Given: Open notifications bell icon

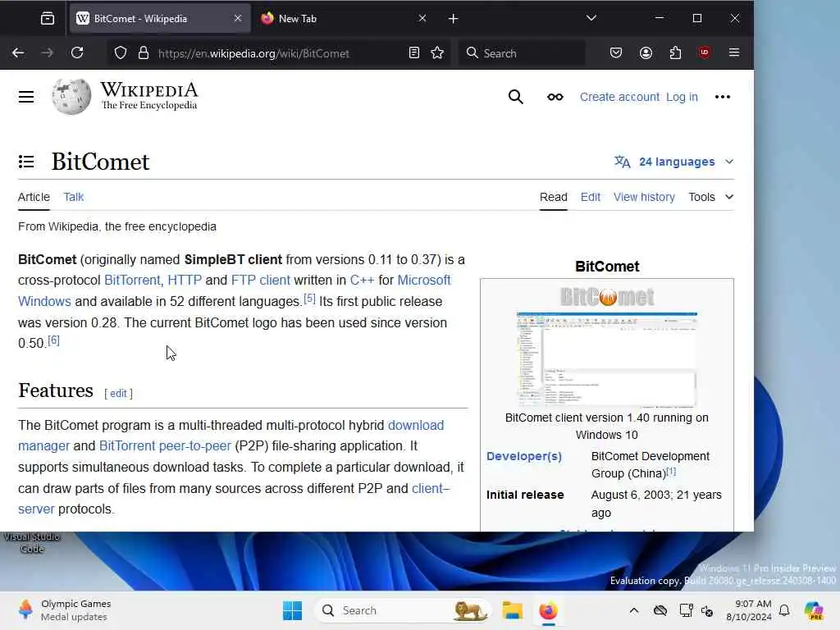Looking at the screenshot, I should pyautogui.click(x=784, y=610).
